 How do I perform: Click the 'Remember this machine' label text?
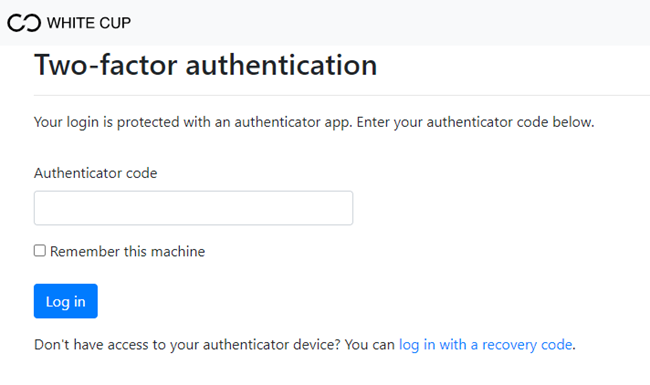[x=128, y=252]
